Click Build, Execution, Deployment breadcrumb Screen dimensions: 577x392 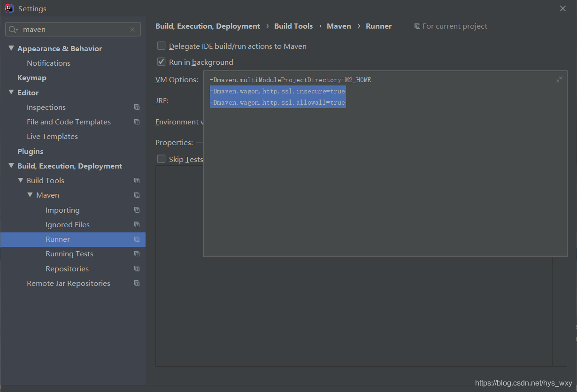pyautogui.click(x=208, y=26)
